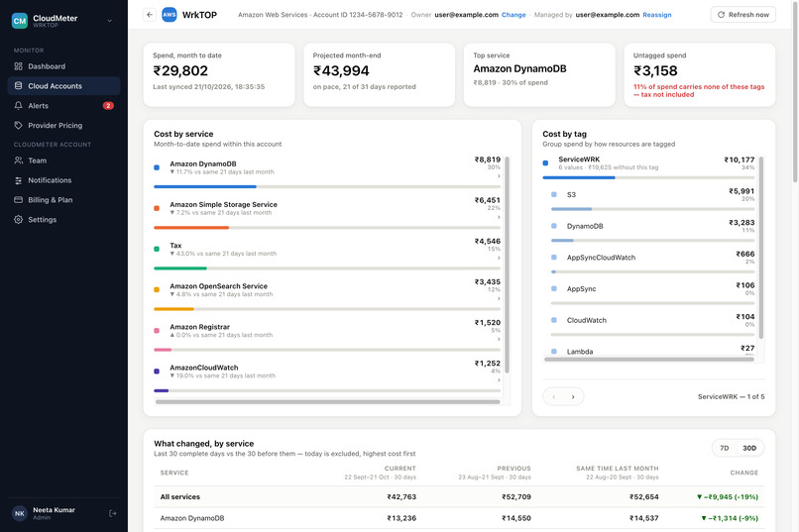Open Provider Pricing in the sidebar
799x532 pixels.
click(x=63, y=125)
